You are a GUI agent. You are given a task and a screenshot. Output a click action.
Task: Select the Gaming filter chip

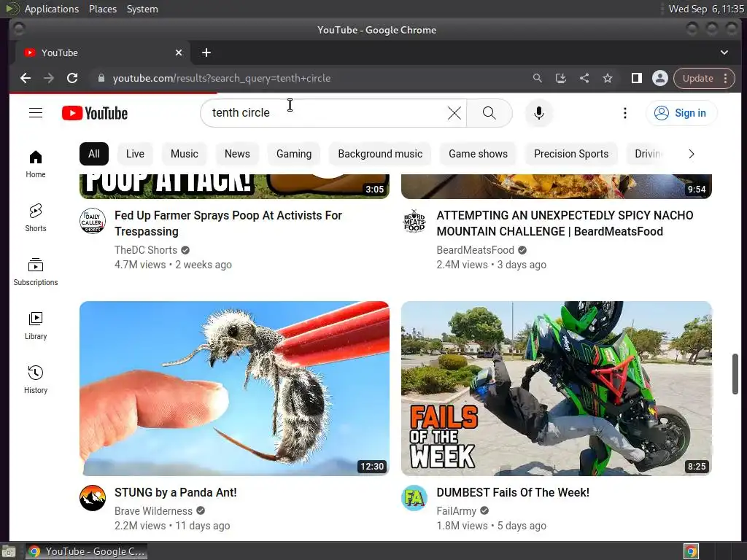294,154
